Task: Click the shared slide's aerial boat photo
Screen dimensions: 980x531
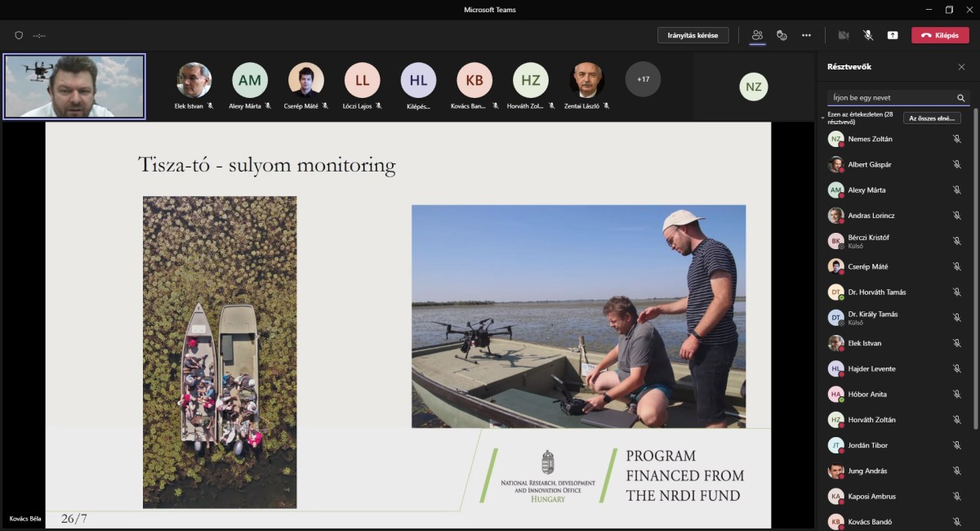Action: (220, 352)
